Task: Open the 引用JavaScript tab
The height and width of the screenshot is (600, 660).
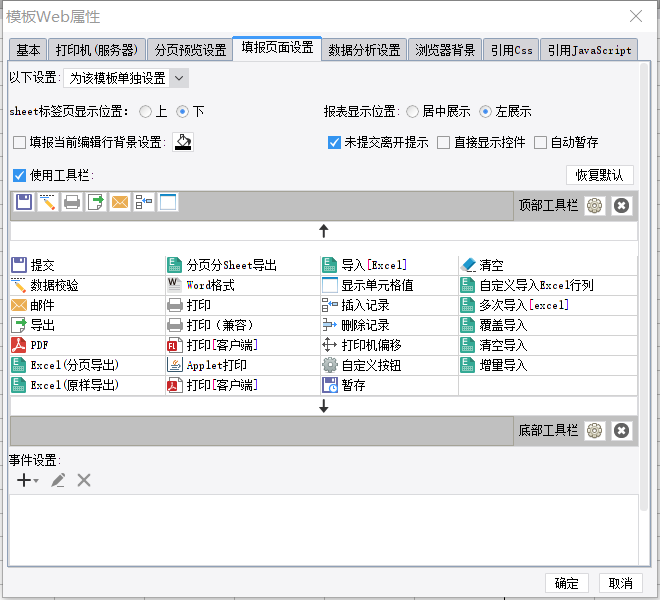Action: pyautogui.click(x=589, y=50)
